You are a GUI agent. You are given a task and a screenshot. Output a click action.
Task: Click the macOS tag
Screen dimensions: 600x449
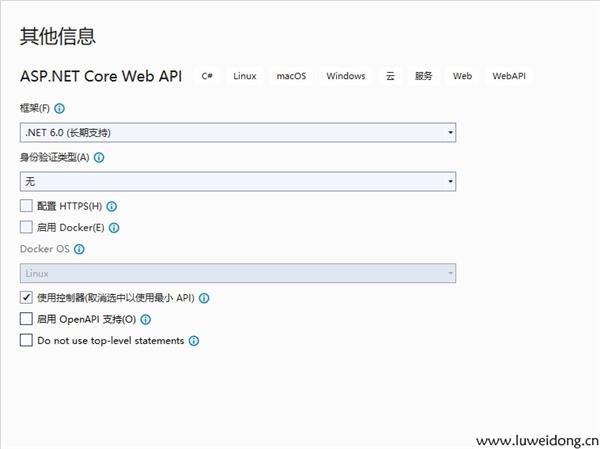(x=291, y=76)
